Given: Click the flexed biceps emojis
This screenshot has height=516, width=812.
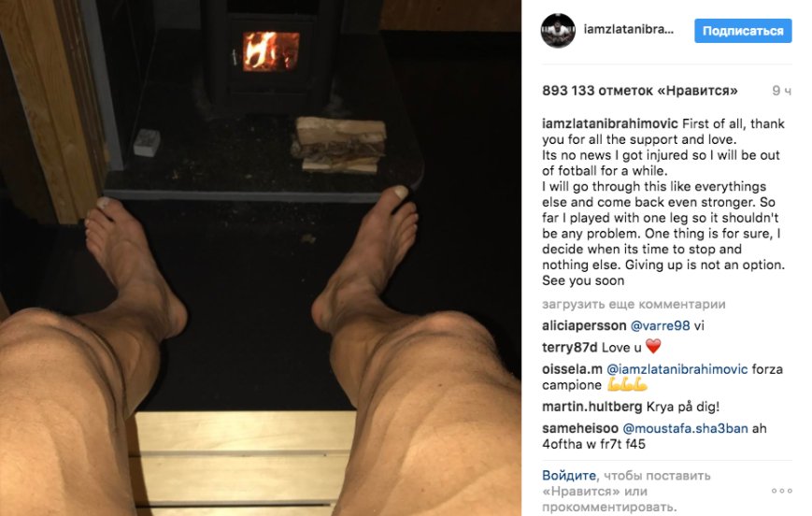Looking at the screenshot, I should coord(627,385).
